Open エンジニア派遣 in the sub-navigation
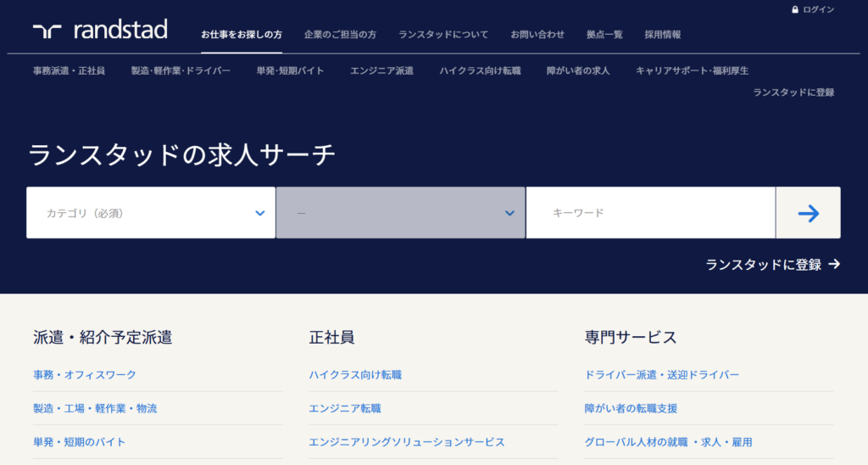868x465 pixels. pos(381,70)
